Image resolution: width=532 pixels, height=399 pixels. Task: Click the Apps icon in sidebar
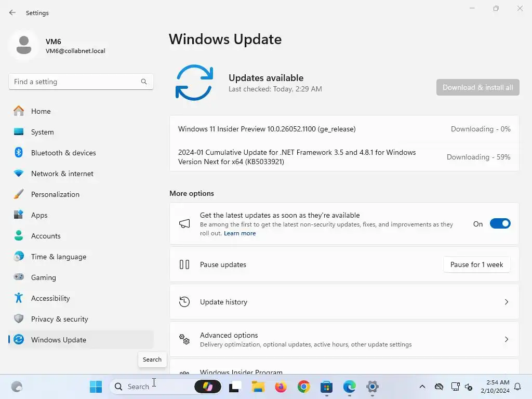tap(19, 215)
